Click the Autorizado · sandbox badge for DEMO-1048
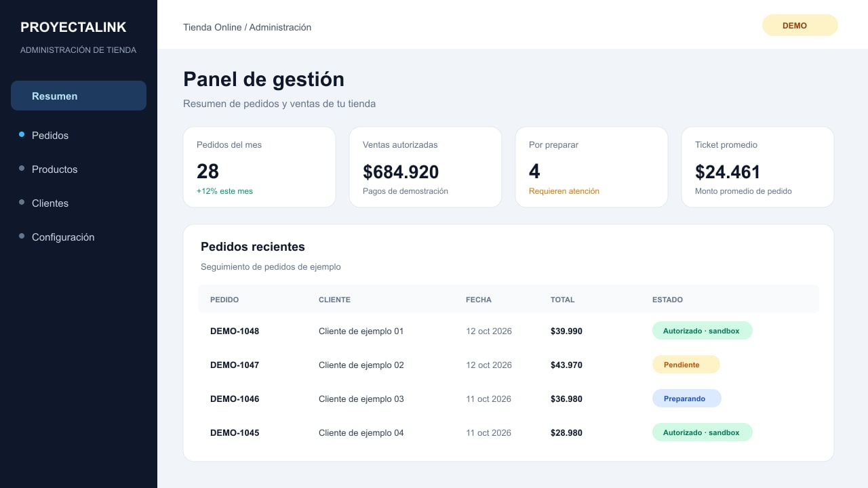 (x=703, y=331)
